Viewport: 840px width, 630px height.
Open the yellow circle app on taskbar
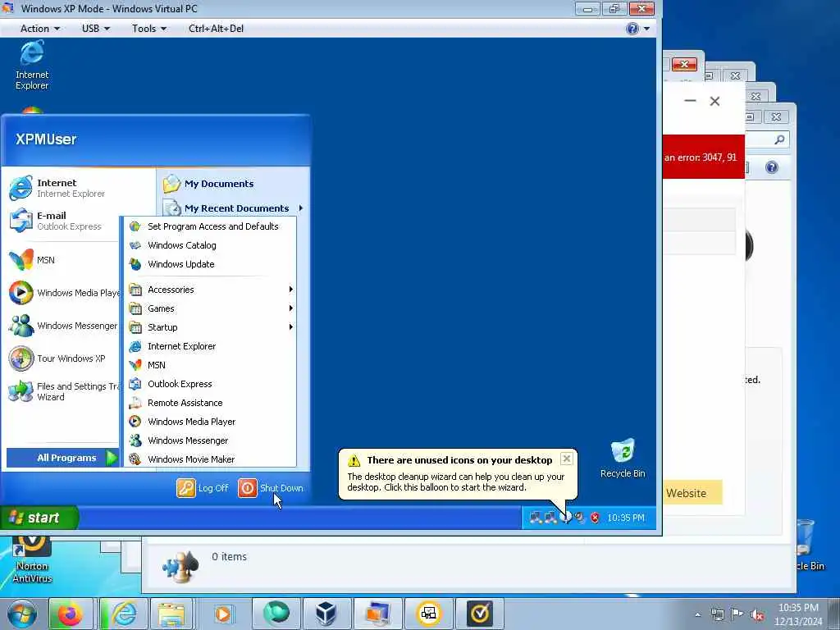pos(428,614)
